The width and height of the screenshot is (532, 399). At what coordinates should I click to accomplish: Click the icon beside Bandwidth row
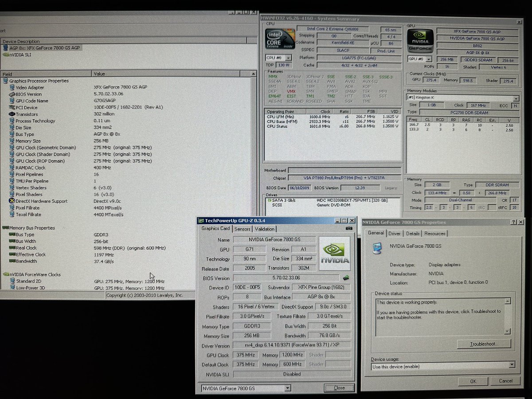pos(12,261)
